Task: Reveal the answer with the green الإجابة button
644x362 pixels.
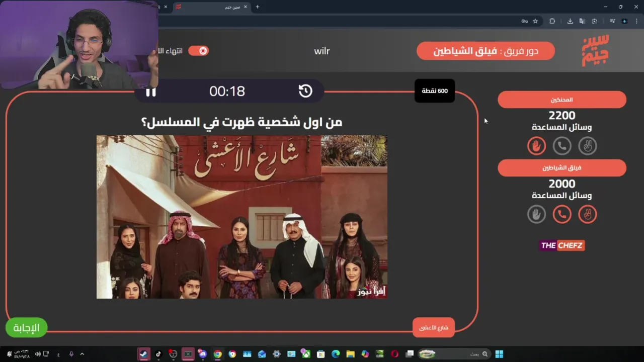Action: point(26,328)
